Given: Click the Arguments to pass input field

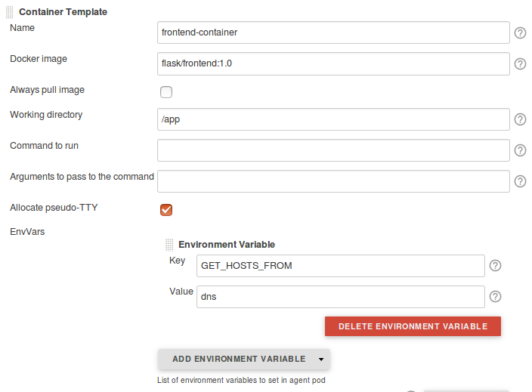Looking at the screenshot, I should point(333,181).
